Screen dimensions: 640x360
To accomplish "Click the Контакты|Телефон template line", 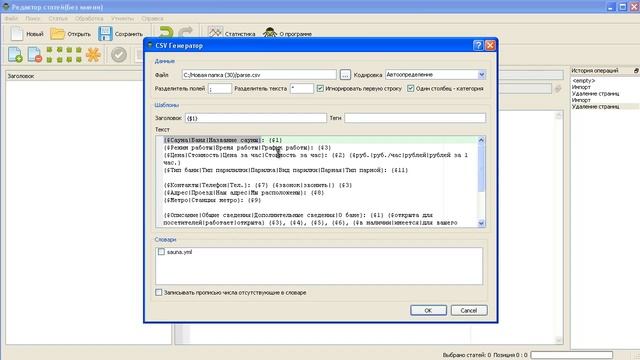I will pos(257,185).
